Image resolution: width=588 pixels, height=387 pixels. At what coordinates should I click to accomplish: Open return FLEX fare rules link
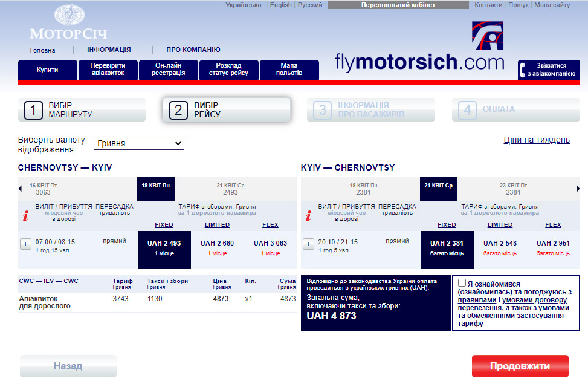pos(553,225)
